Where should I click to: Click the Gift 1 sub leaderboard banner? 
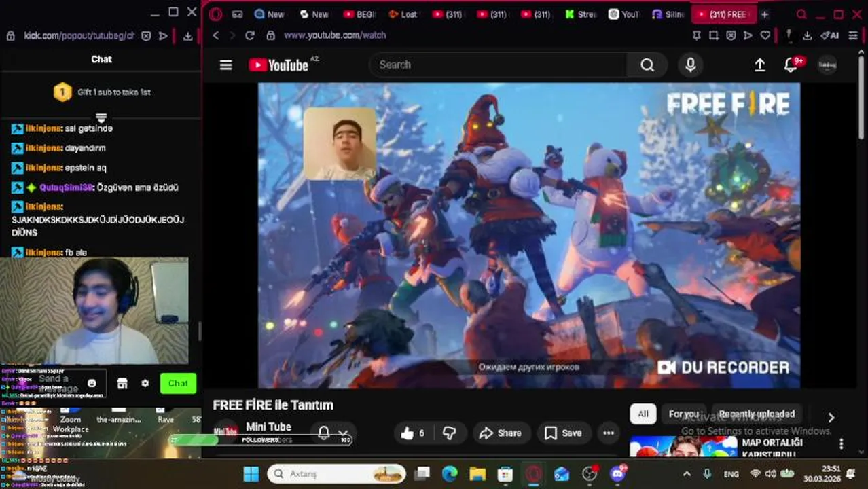[x=102, y=92]
